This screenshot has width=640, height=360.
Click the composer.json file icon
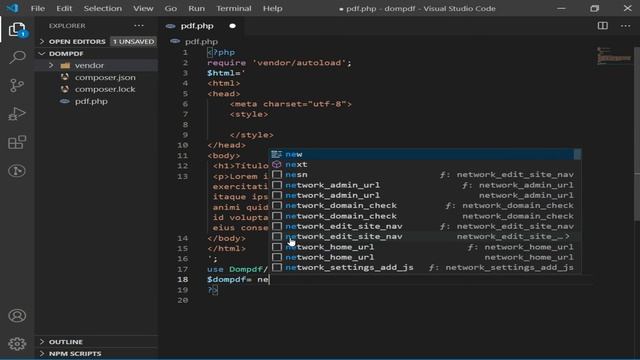(x=65, y=77)
